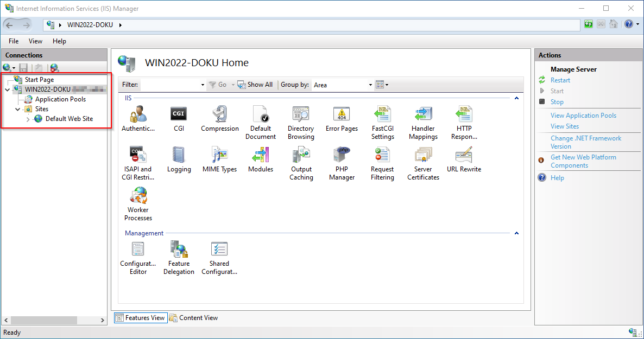
Task: Select Default Web Site in tree
Action: [69, 119]
